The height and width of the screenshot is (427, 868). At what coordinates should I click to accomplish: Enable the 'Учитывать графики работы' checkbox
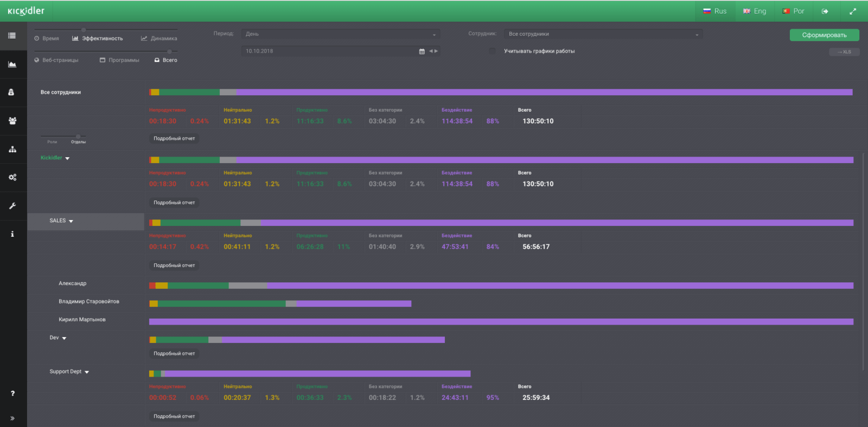coord(493,51)
